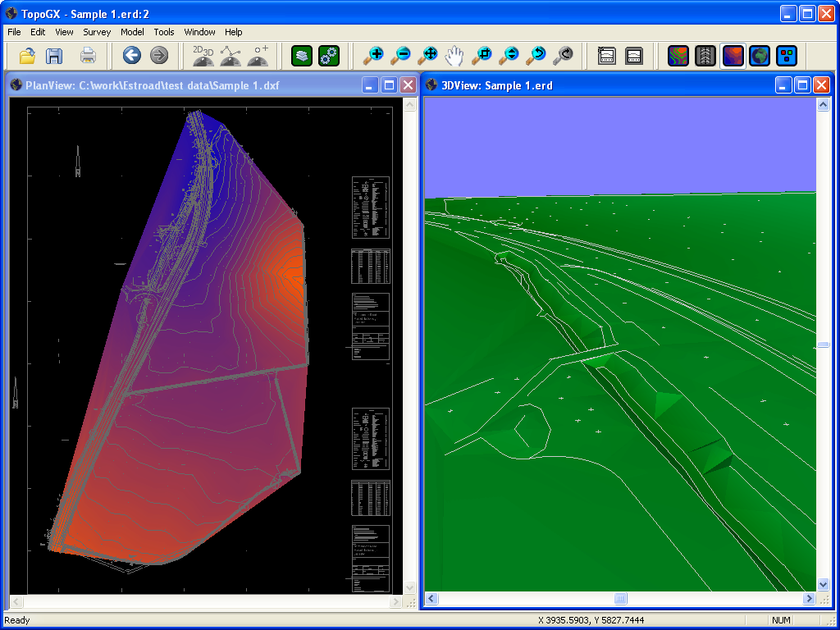Select the zoom window magnifier
840x630 pixels.
[482, 55]
